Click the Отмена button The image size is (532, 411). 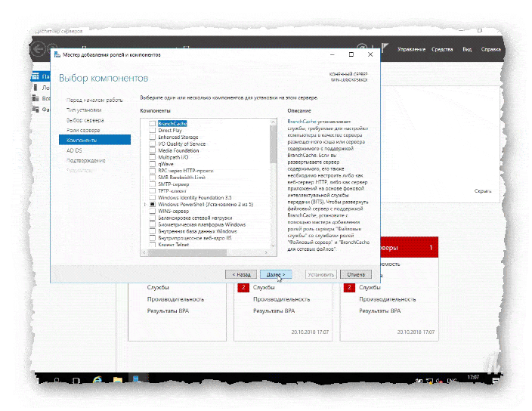pos(356,274)
